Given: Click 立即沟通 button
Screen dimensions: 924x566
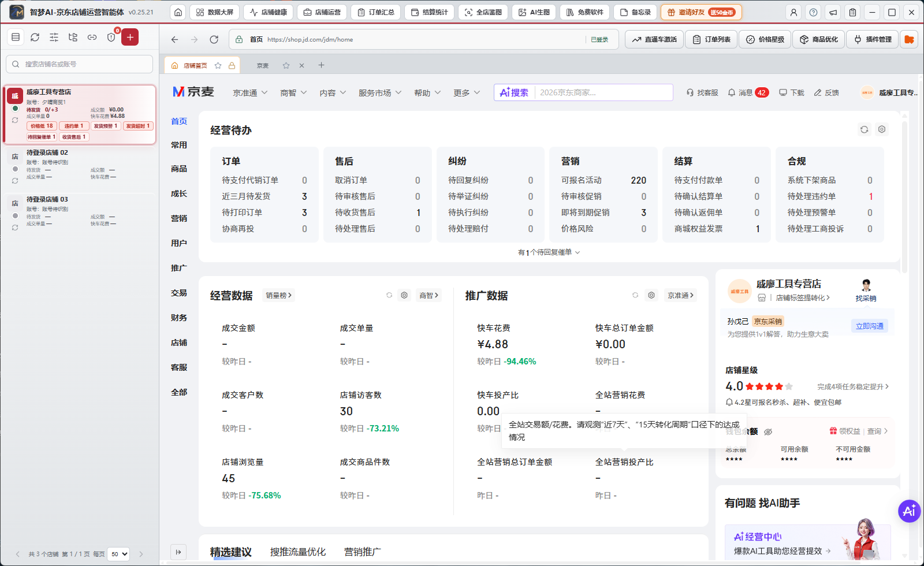Looking at the screenshot, I should pyautogui.click(x=870, y=326).
